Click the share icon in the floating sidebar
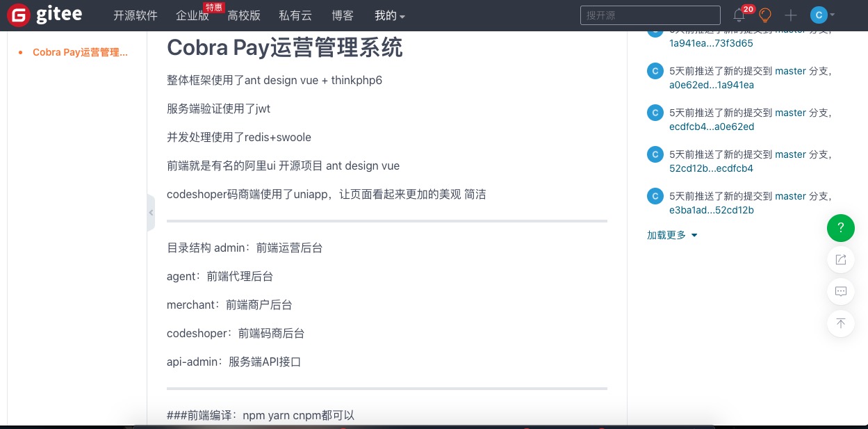The width and height of the screenshot is (868, 429). [x=841, y=259]
